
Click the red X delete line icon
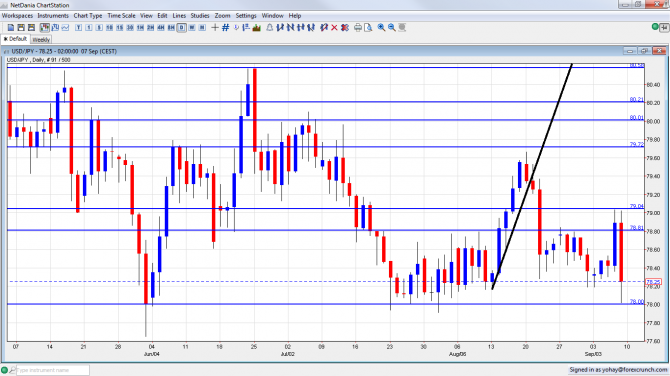click(334, 27)
